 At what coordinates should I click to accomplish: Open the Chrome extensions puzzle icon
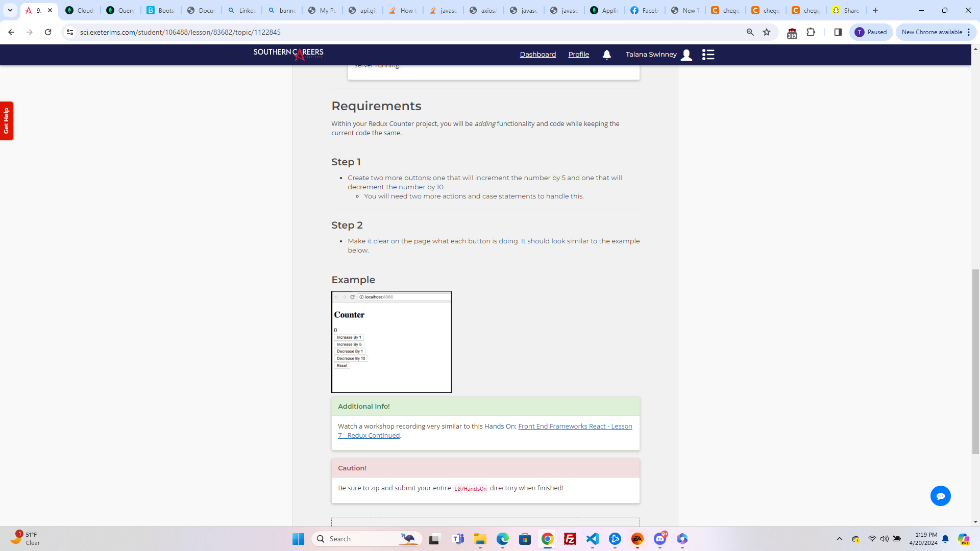coord(811,32)
